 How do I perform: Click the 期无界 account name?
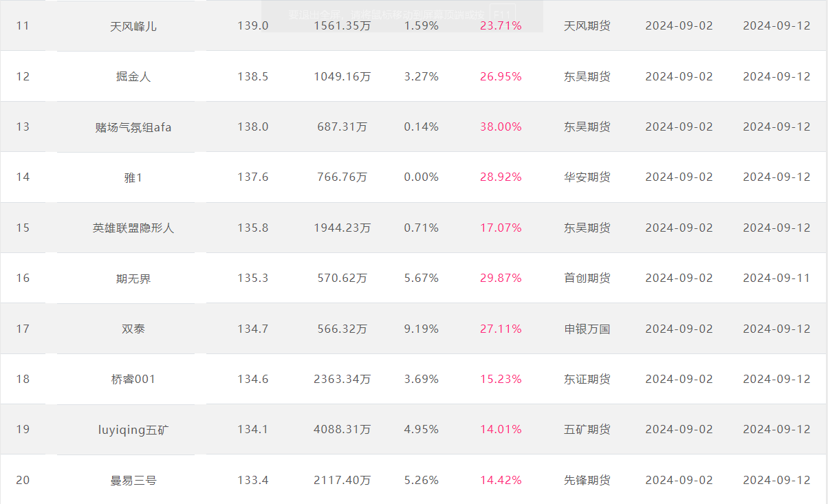[x=133, y=278]
